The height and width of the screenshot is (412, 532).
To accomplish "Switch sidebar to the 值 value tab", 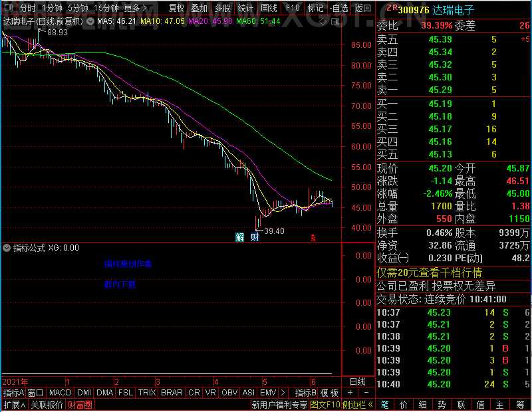I will coord(480,405).
